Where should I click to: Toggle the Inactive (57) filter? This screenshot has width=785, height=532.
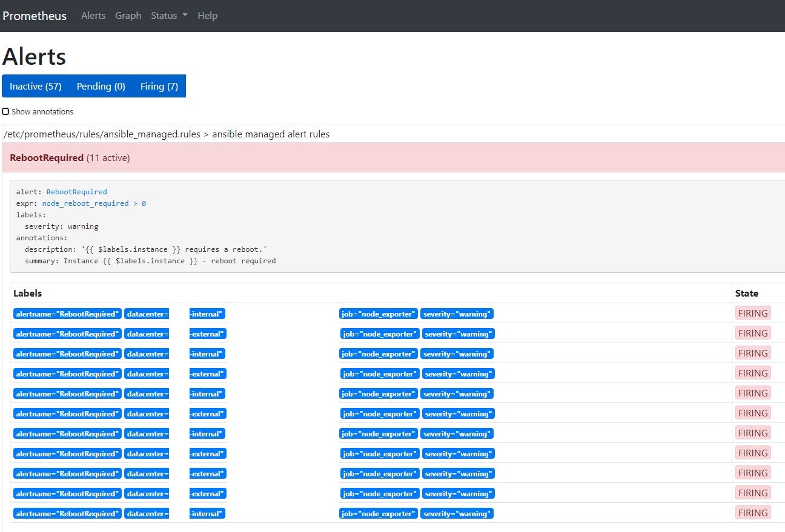click(x=36, y=86)
